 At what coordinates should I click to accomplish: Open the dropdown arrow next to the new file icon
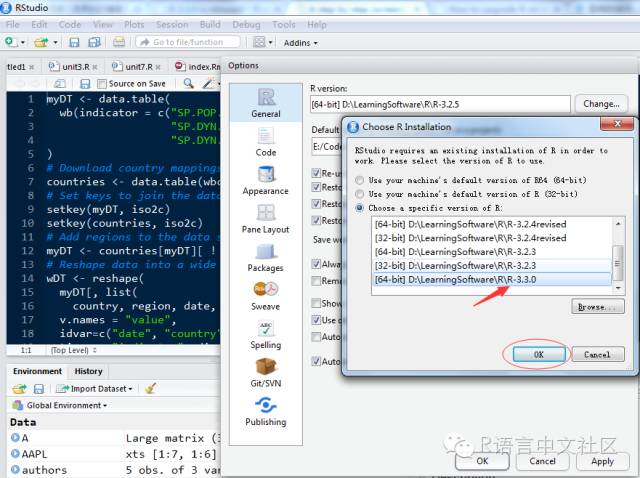coord(23,42)
